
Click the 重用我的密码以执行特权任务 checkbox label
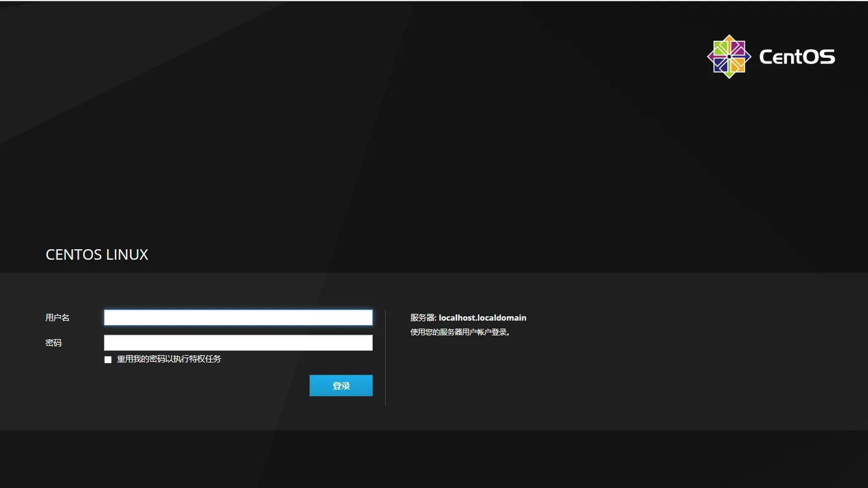[169, 359]
